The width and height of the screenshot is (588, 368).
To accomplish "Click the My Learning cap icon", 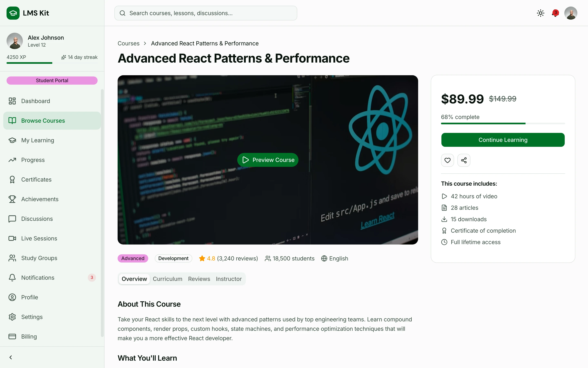I will pos(12,140).
